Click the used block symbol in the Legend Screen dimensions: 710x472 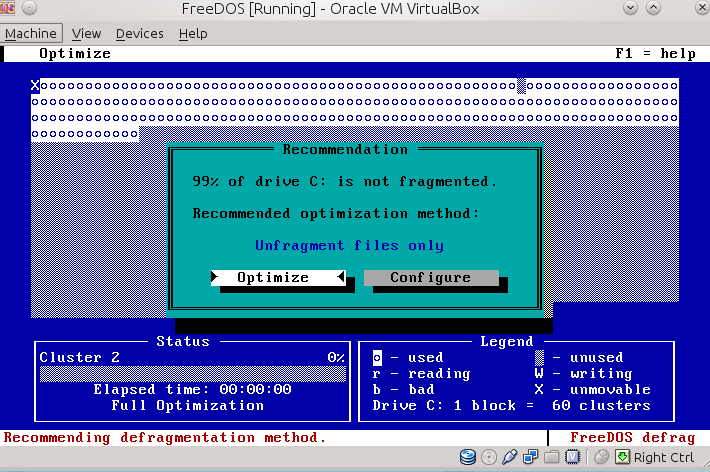click(377, 357)
